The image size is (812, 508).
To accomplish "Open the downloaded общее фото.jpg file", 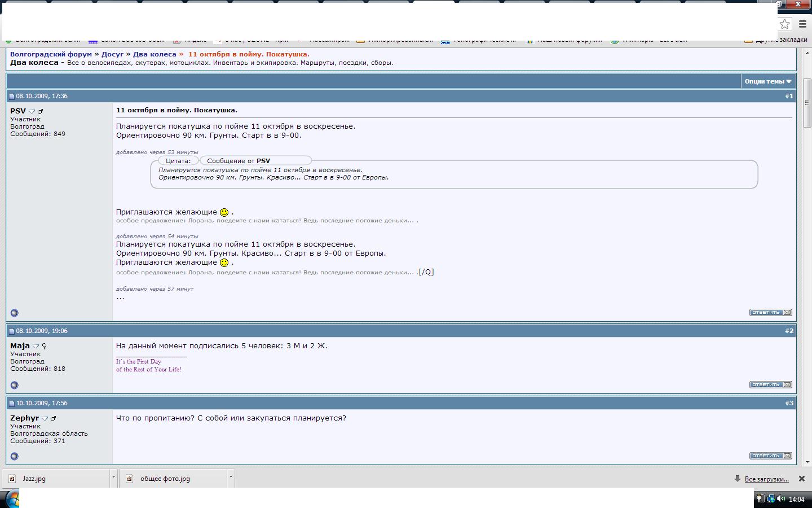I will 173,478.
